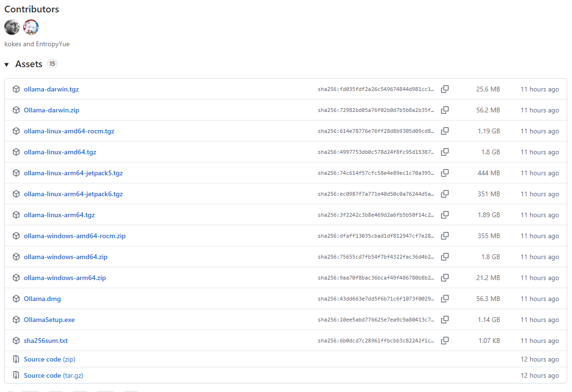Screen dimensions: 572x392
Task: Click the 1.07 KB size of sha256sum.txt
Action: coord(490,341)
